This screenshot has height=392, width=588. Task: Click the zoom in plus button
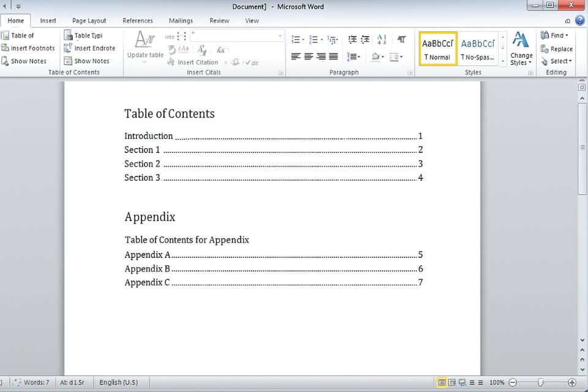tap(572, 382)
